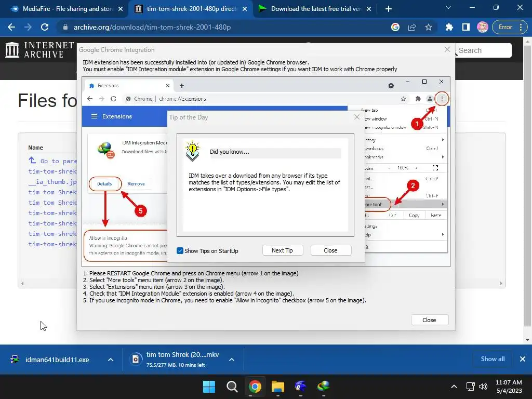Open a new Chrome tab
The image size is (532, 399).
click(389, 9)
